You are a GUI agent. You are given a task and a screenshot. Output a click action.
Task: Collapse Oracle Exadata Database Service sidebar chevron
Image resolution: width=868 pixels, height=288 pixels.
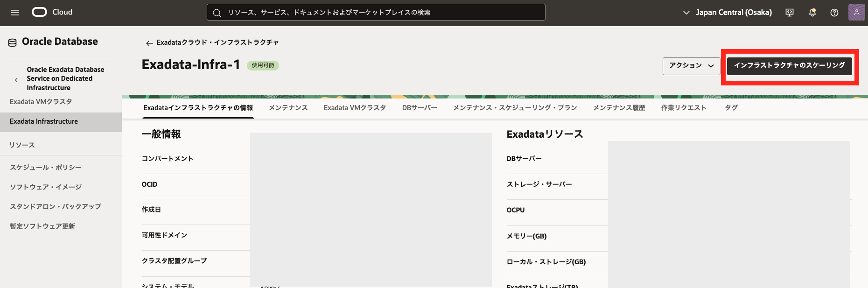[x=16, y=80]
